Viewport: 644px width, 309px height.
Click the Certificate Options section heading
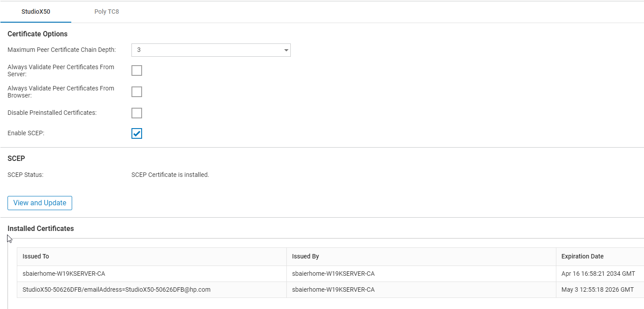pos(37,34)
